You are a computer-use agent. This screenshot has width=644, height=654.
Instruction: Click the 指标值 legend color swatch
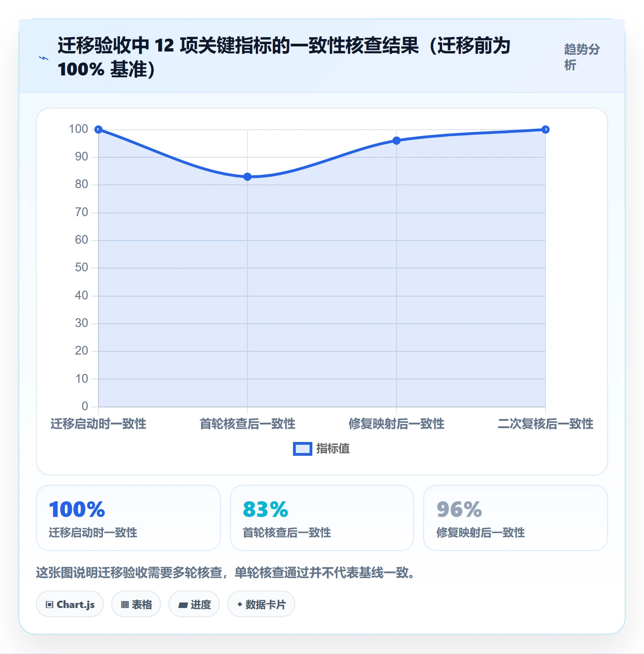[302, 449]
